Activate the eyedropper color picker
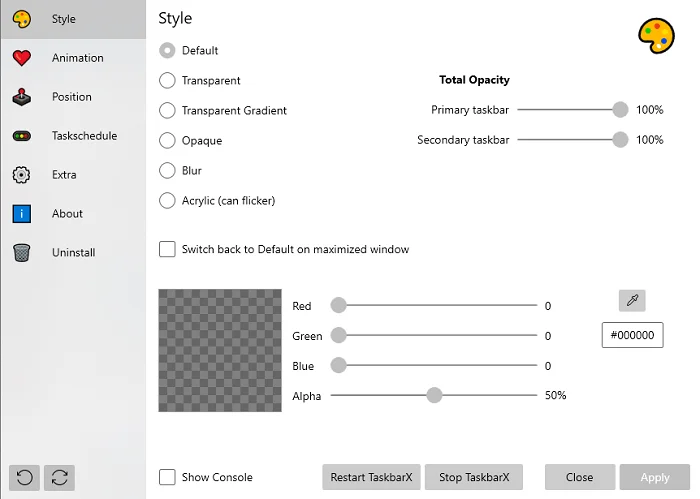The image size is (700, 499). (x=632, y=300)
